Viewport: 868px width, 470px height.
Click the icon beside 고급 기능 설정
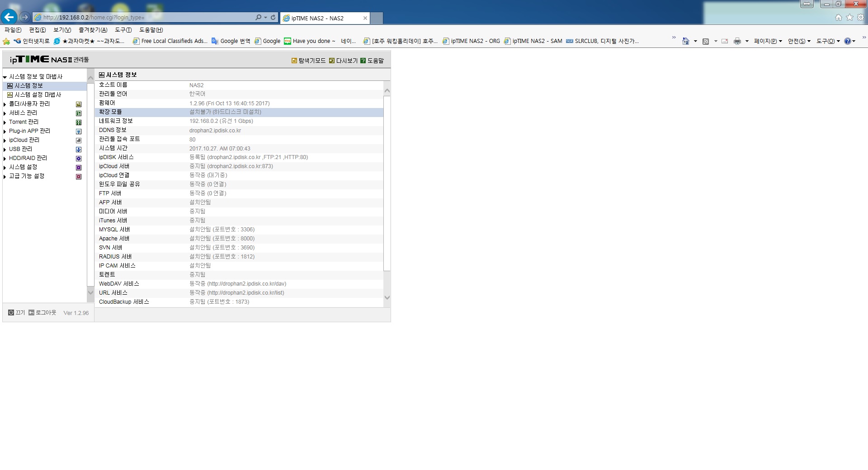tap(79, 177)
